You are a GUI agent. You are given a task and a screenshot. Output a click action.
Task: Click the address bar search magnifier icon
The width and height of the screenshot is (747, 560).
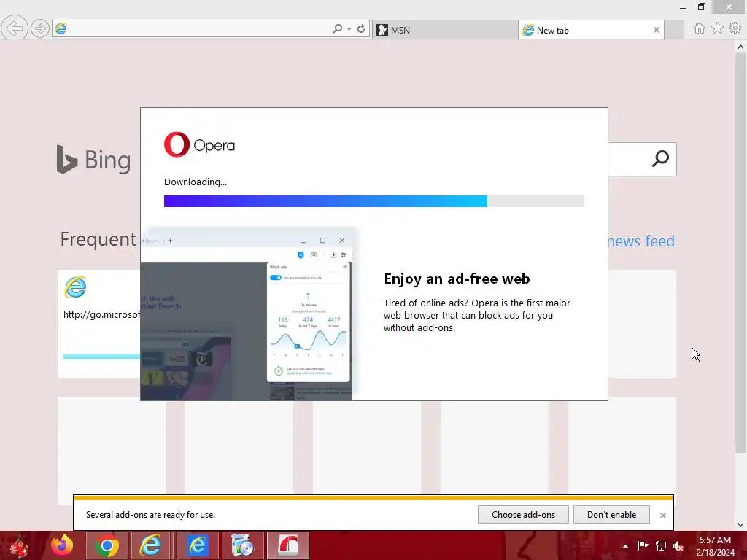coord(337,29)
